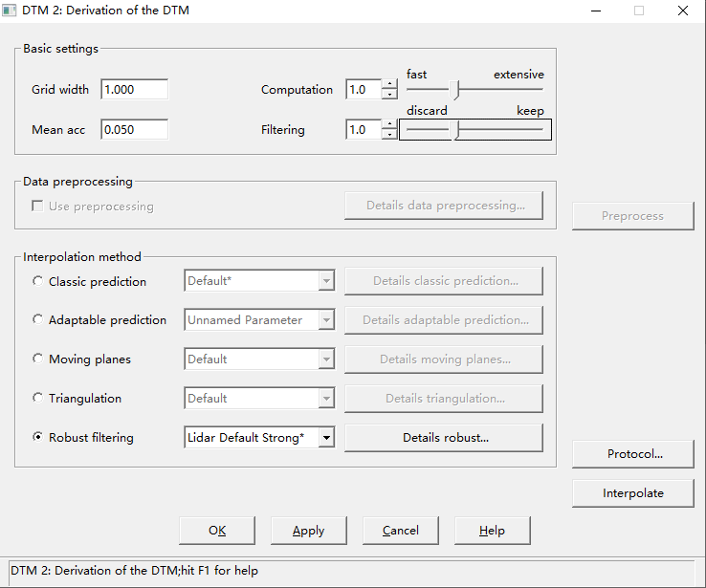Increase the Computation value with up arrow
Screen dimensions: 706x588
[389, 84]
